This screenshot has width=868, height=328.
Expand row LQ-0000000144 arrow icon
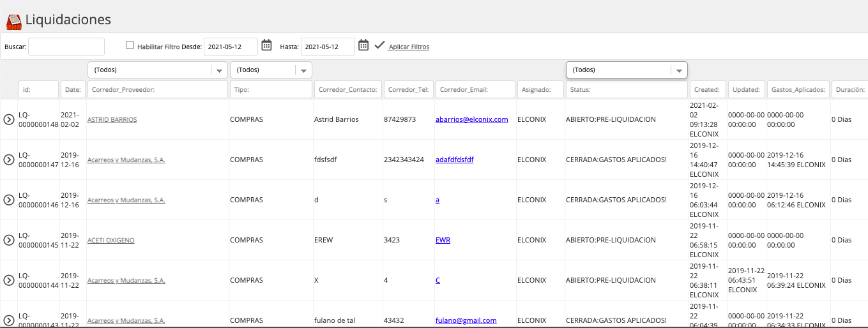(9, 280)
